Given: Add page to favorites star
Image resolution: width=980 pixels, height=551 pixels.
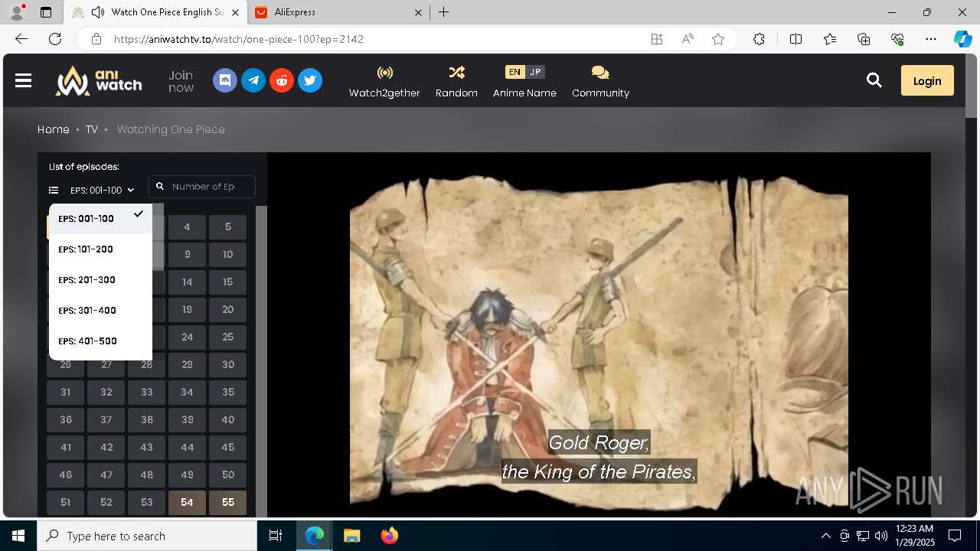Looking at the screenshot, I should click(718, 39).
